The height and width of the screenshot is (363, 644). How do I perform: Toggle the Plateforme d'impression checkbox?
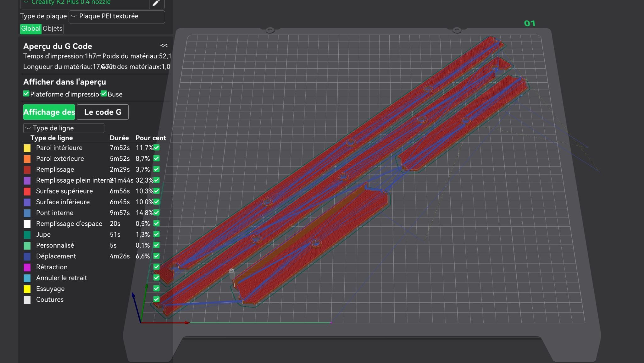pyautogui.click(x=26, y=94)
